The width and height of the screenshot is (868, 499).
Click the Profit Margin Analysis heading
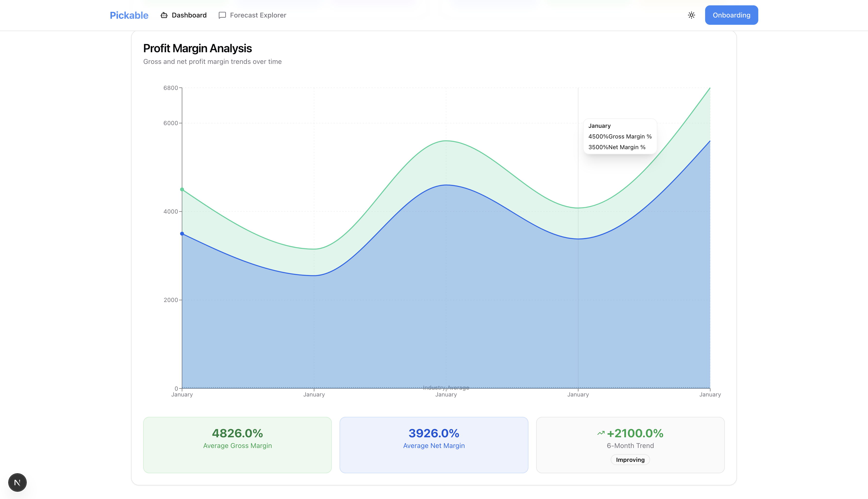[197, 48]
